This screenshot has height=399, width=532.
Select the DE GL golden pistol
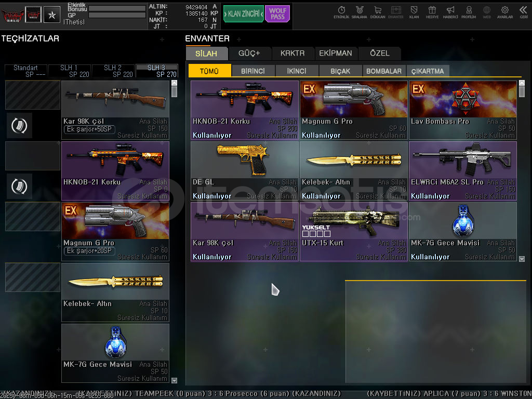[x=245, y=171]
